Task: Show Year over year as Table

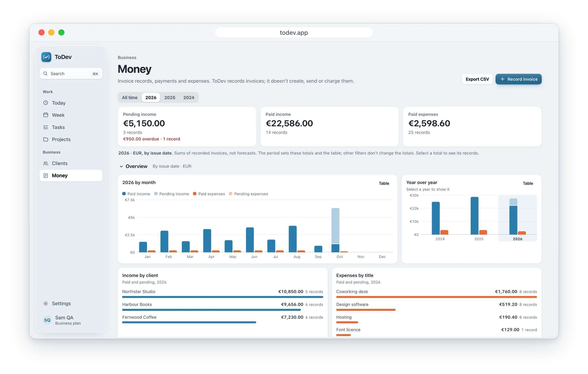Action: point(528,183)
